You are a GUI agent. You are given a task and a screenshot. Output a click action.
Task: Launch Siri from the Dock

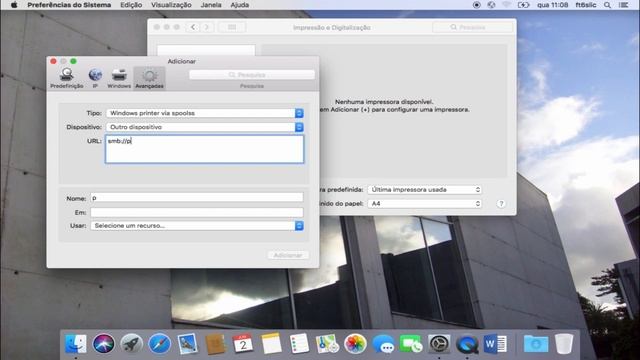click(104, 344)
